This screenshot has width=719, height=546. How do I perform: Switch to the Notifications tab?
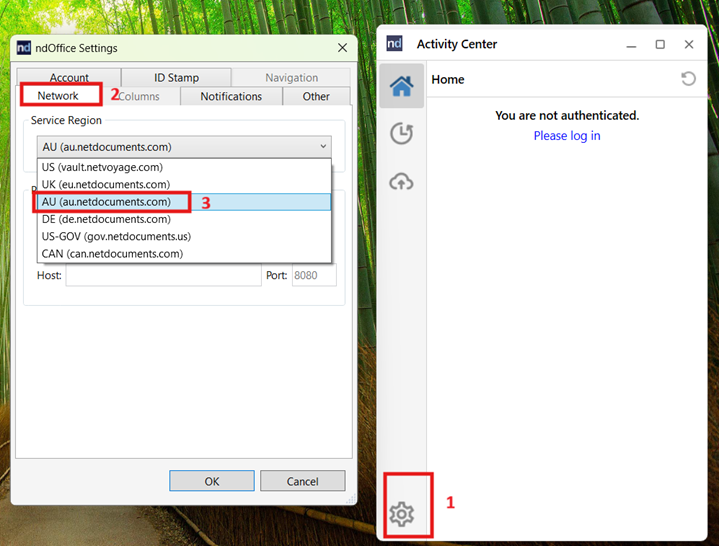(x=231, y=96)
